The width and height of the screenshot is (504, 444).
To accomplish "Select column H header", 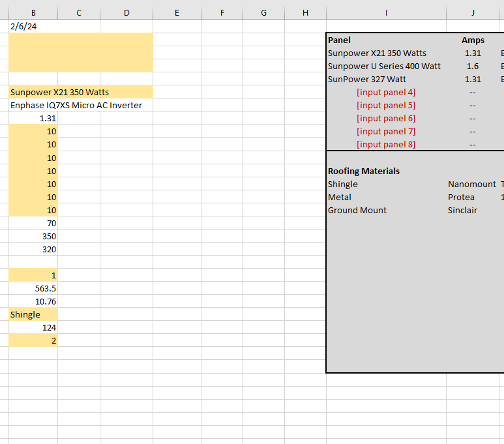I will pyautogui.click(x=305, y=13).
